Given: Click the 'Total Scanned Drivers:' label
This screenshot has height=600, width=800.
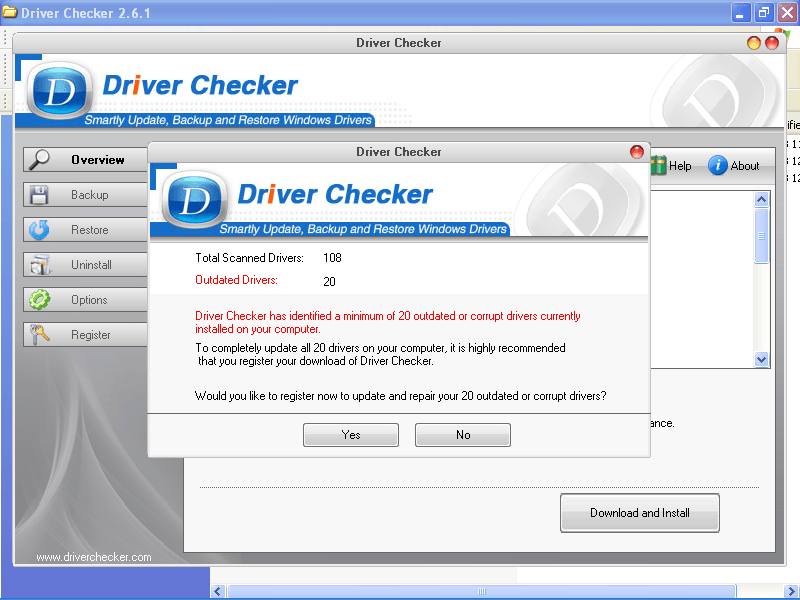Looking at the screenshot, I should pyautogui.click(x=249, y=258).
